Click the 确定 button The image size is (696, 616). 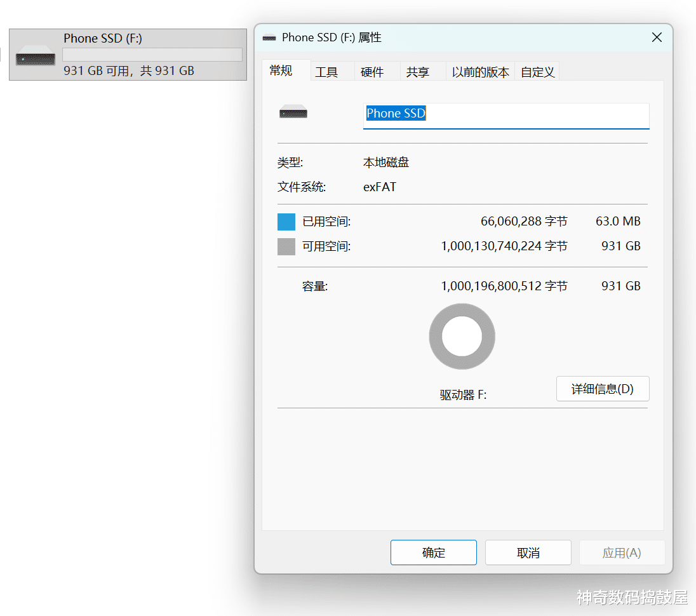coord(434,552)
